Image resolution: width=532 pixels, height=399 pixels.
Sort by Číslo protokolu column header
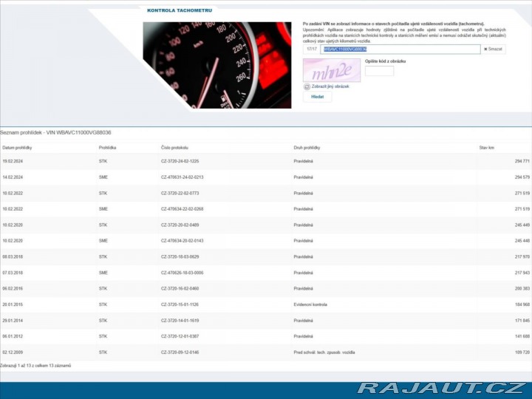tap(174, 148)
